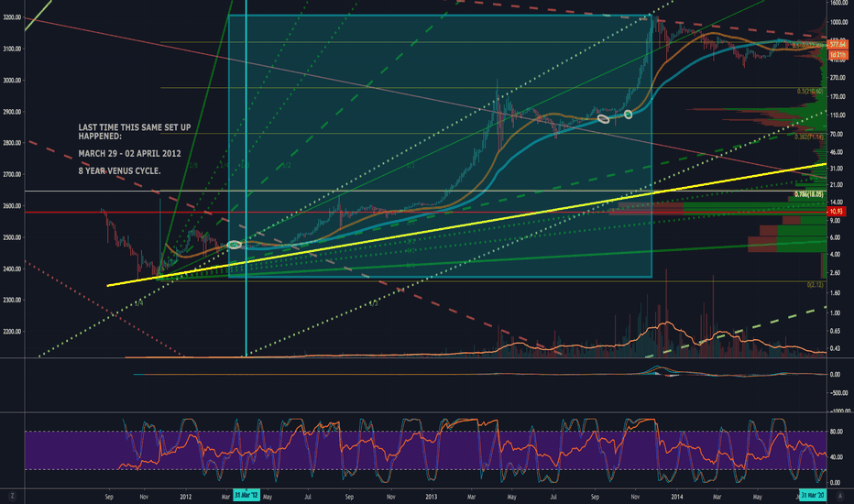
Task: Click 3200.00 on the left price scale
Action: pos(12,17)
